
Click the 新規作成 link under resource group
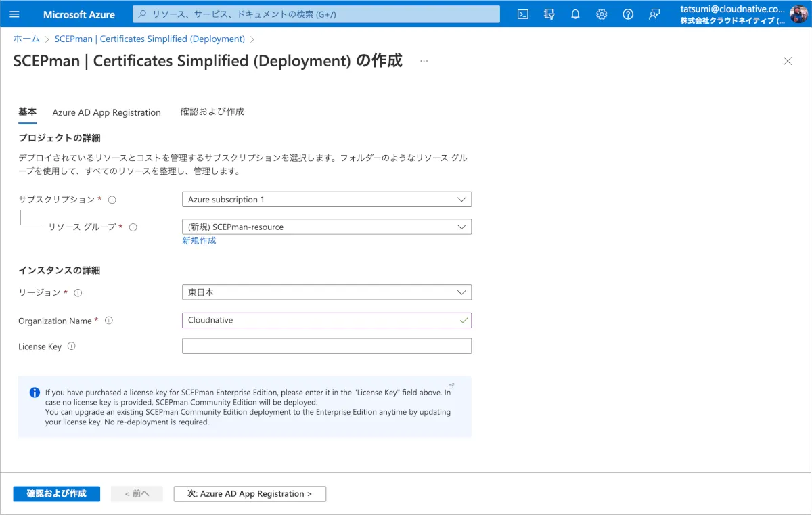click(x=199, y=241)
